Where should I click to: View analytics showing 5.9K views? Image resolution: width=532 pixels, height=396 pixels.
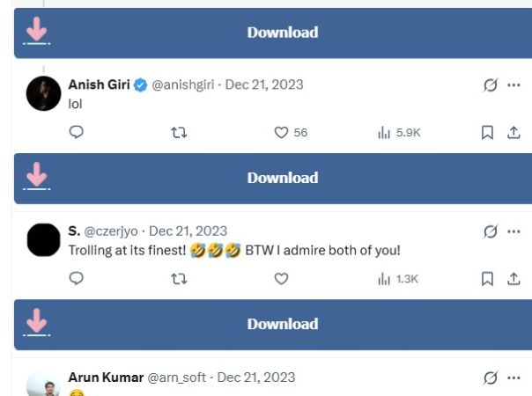click(384, 132)
